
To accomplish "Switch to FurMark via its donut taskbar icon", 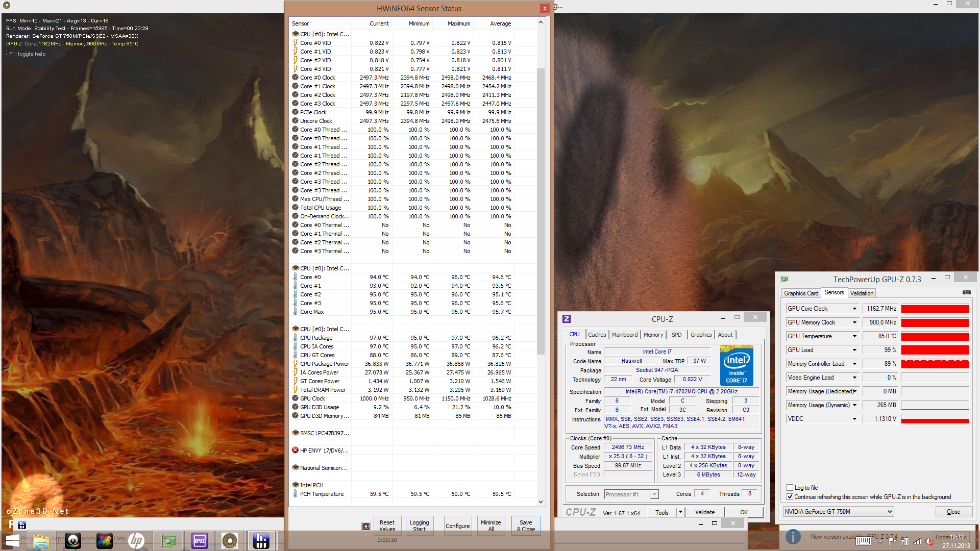I will (x=230, y=541).
